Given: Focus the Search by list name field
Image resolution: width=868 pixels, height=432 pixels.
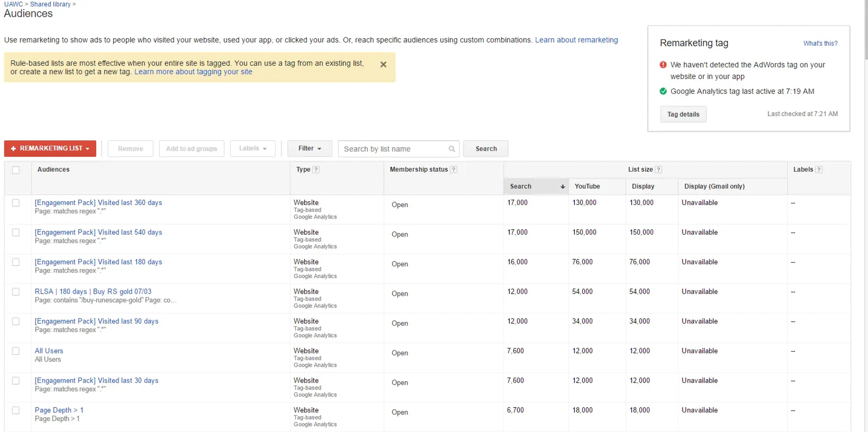Looking at the screenshot, I should (395, 149).
